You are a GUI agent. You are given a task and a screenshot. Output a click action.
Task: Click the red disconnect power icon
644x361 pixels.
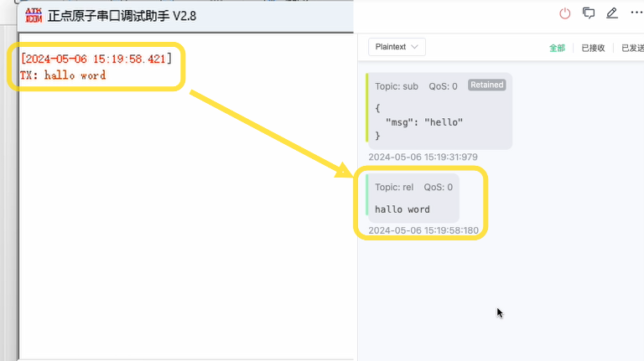click(x=565, y=13)
